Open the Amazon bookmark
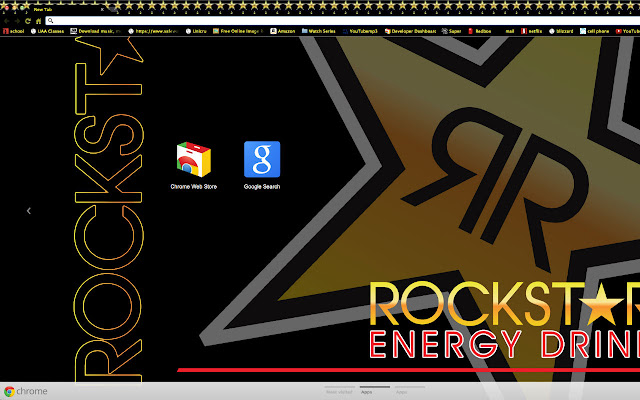 pyautogui.click(x=283, y=31)
